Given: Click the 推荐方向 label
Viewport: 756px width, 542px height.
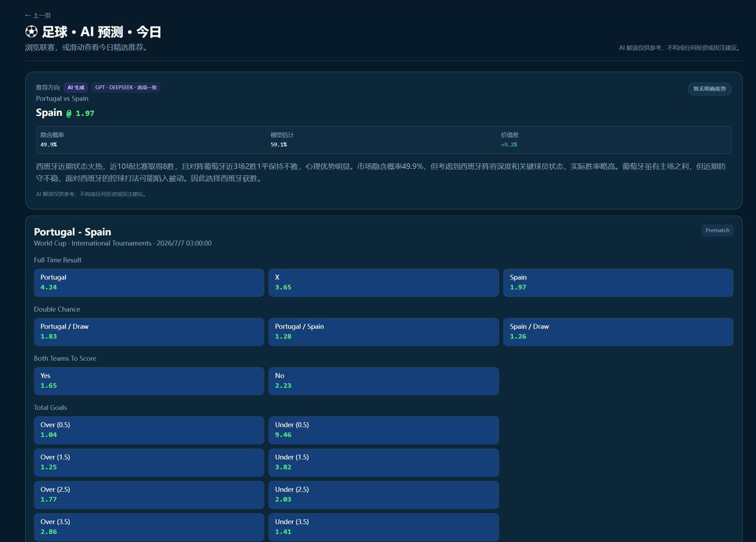Looking at the screenshot, I should point(48,88).
